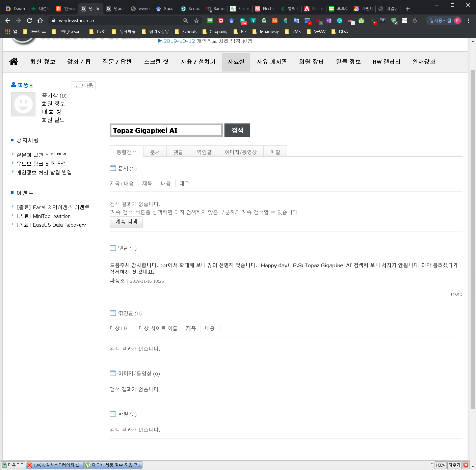Click the Topaz Gigapixel AI search field
476x470 pixels.
pyautogui.click(x=166, y=130)
